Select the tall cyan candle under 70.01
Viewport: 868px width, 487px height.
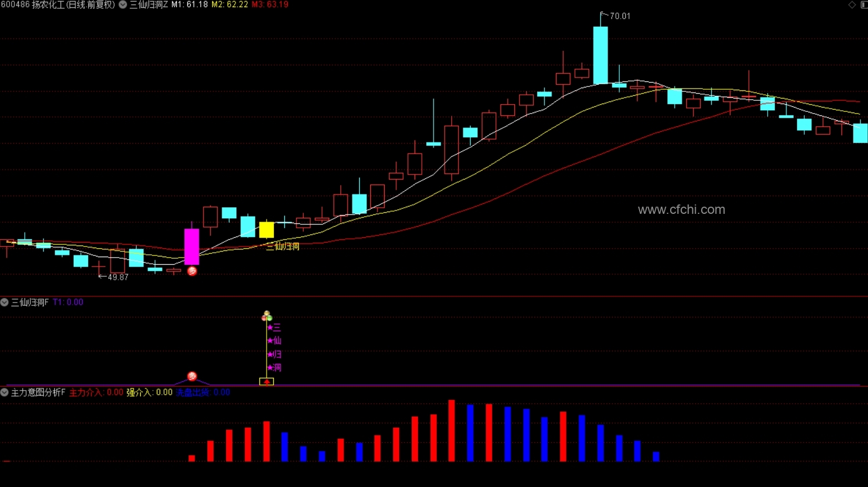tap(600, 55)
